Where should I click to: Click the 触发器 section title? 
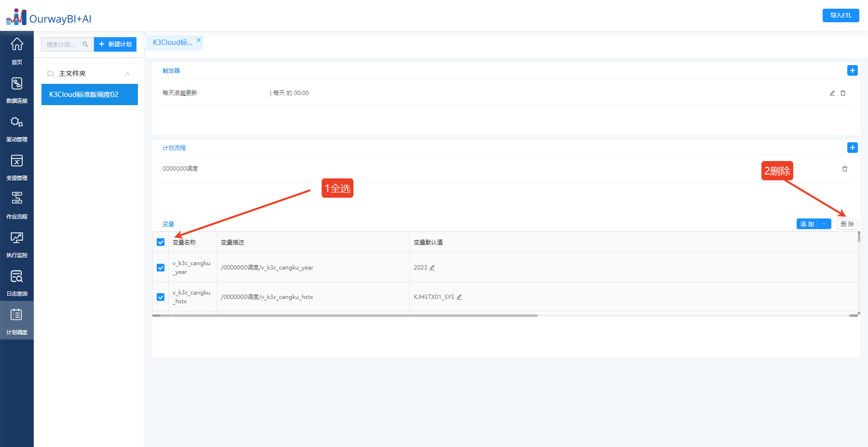click(x=171, y=71)
